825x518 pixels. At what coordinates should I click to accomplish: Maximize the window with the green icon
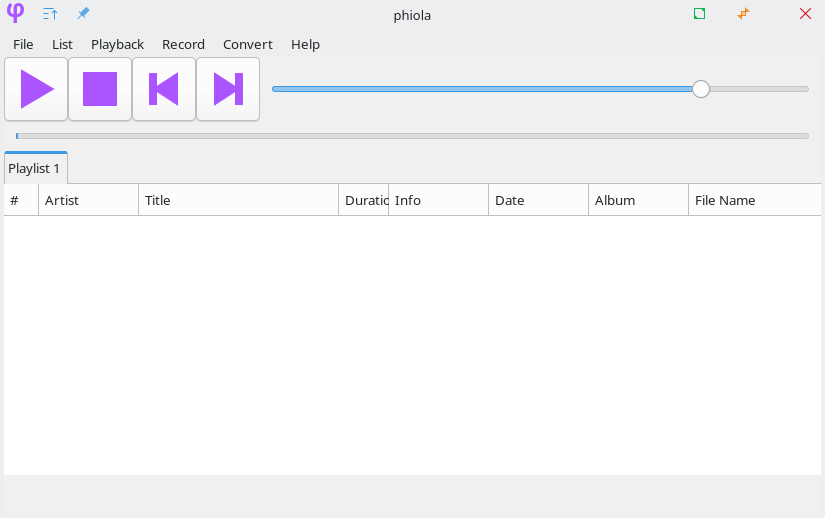pyautogui.click(x=700, y=14)
